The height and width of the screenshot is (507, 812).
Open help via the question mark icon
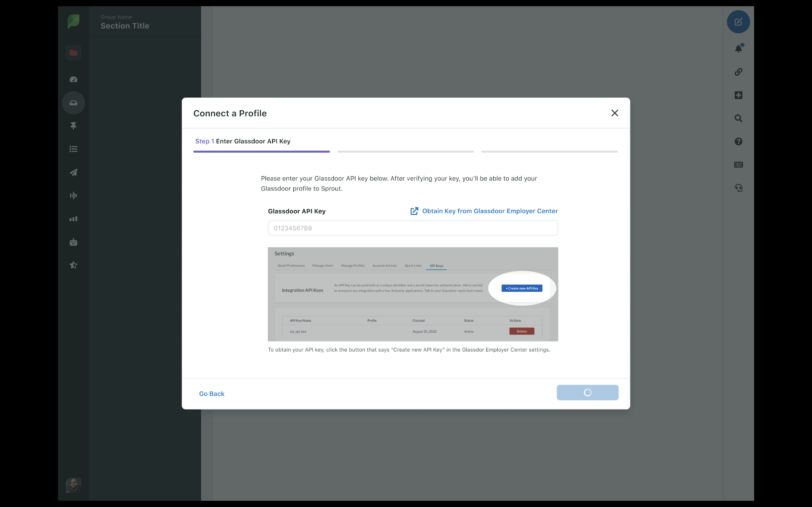[738, 141]
